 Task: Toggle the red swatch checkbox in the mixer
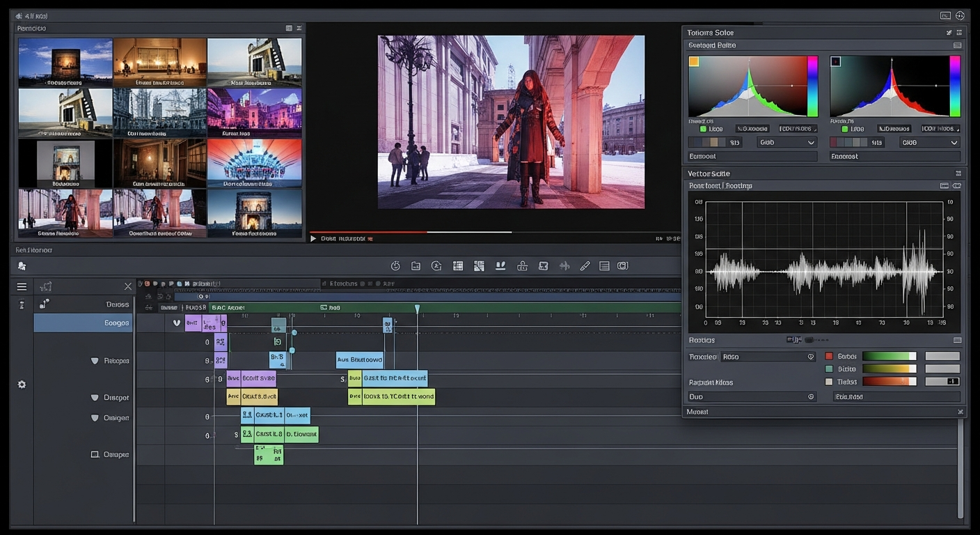pos(829,356)
